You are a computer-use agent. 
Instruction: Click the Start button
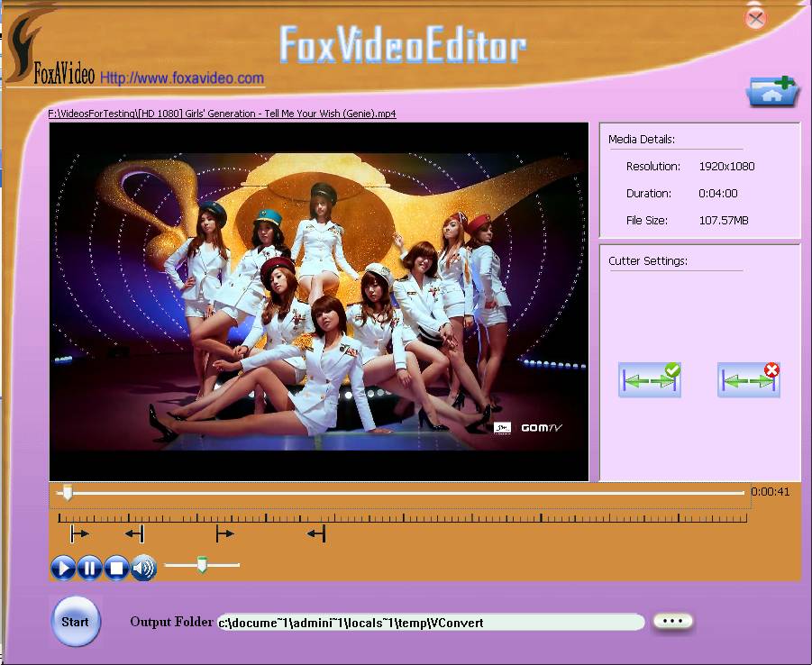coord(76,622)
